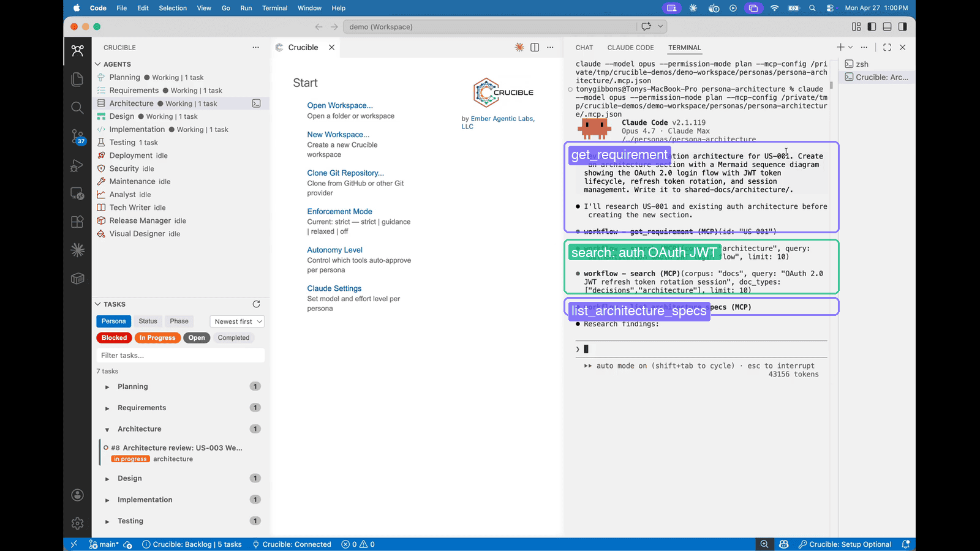Collapse the AGENTS section
980x551 pixels.
click(x=97, y=64)
